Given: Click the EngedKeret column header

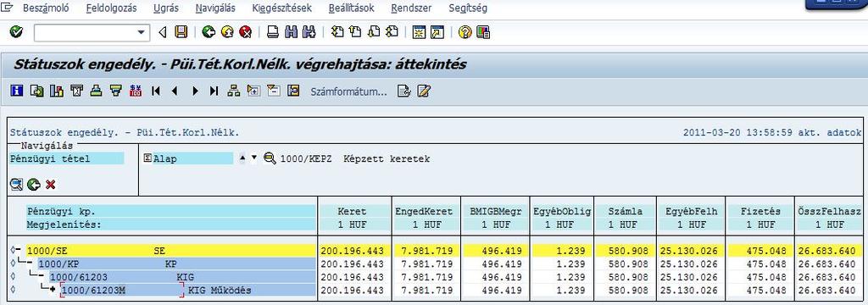Looking at the screenshot, I should 424,211.
